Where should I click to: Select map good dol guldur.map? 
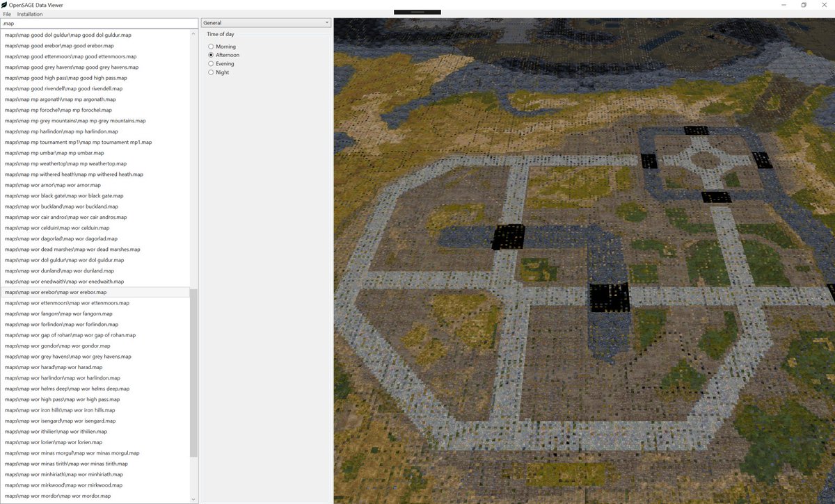[x=95, y=35]
